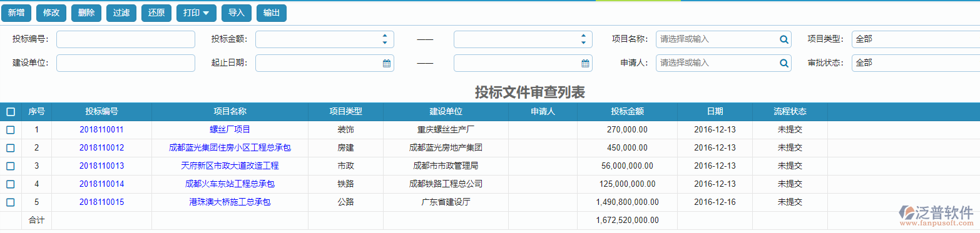The height and width of the screenshot is (233, 980).
Task: Increase the minimum 投标金额 with up arrow
Action: click(385, 36)
